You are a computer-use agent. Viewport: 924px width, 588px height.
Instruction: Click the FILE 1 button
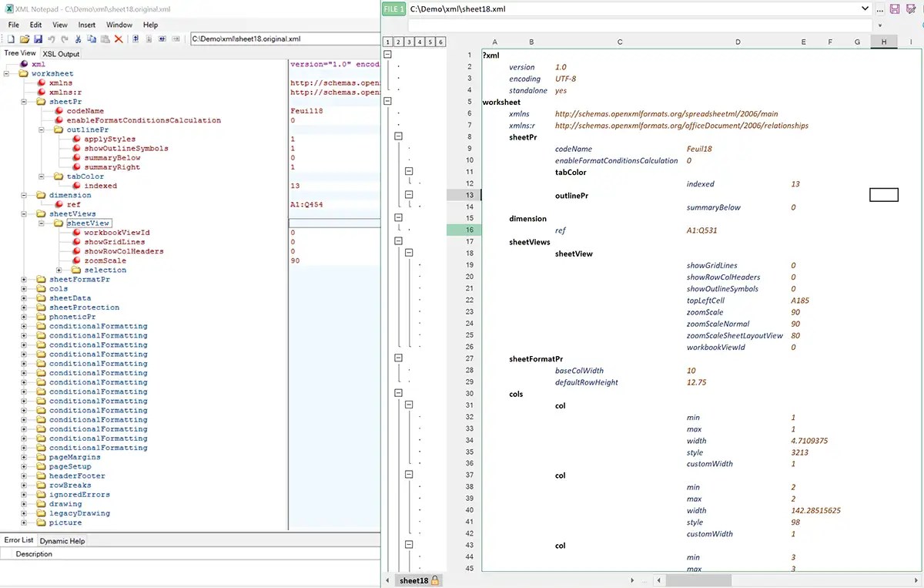coord(393,8)
